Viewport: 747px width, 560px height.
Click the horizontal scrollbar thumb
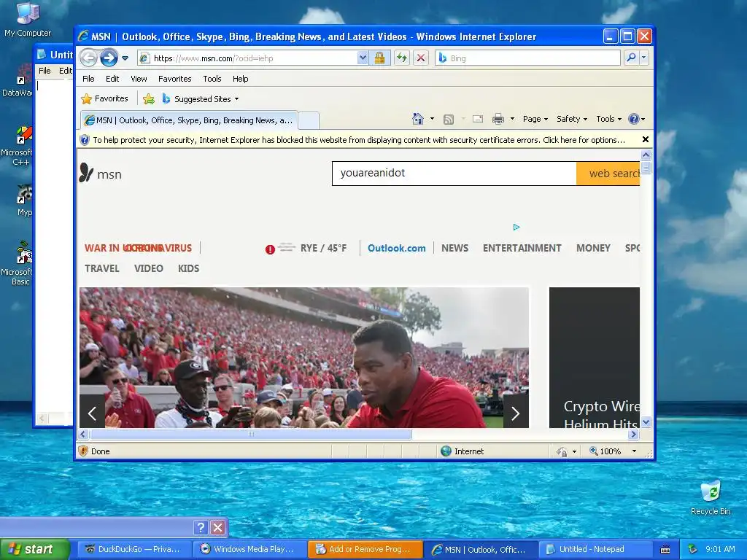pyautogui.click(x=251, y=435)
